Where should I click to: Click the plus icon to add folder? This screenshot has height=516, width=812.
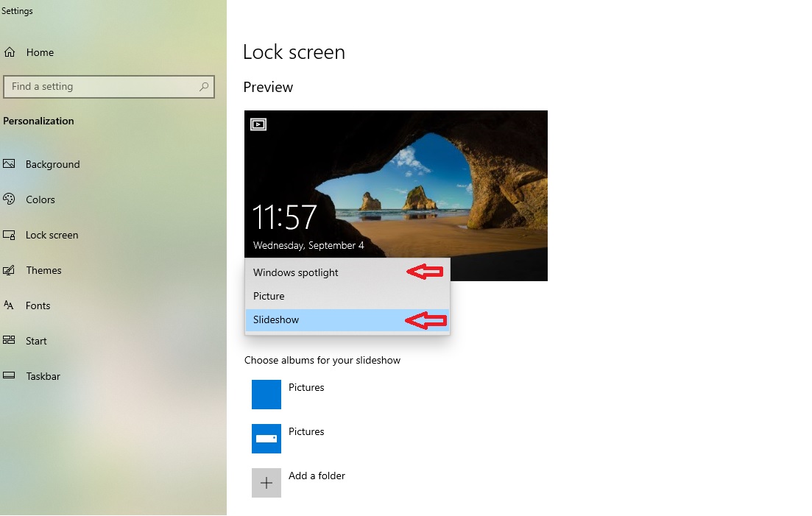click(266, 483)
